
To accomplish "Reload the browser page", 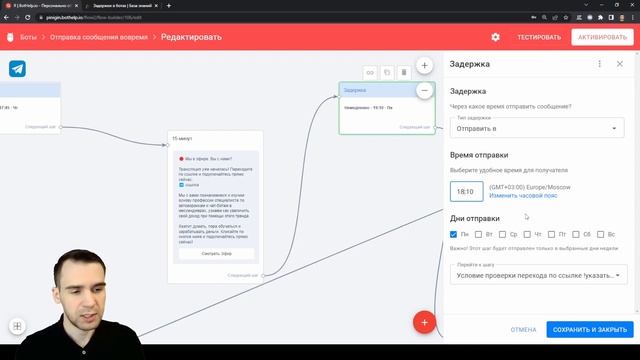I will [x=27, y=18].
